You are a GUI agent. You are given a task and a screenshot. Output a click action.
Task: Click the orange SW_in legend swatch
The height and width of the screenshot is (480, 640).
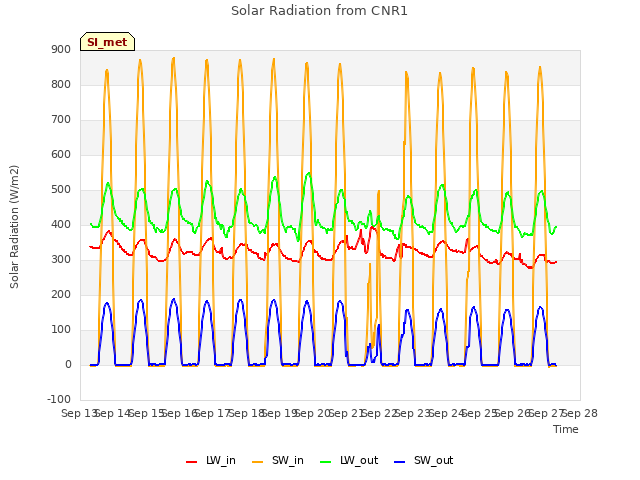(x=258, y=462)
